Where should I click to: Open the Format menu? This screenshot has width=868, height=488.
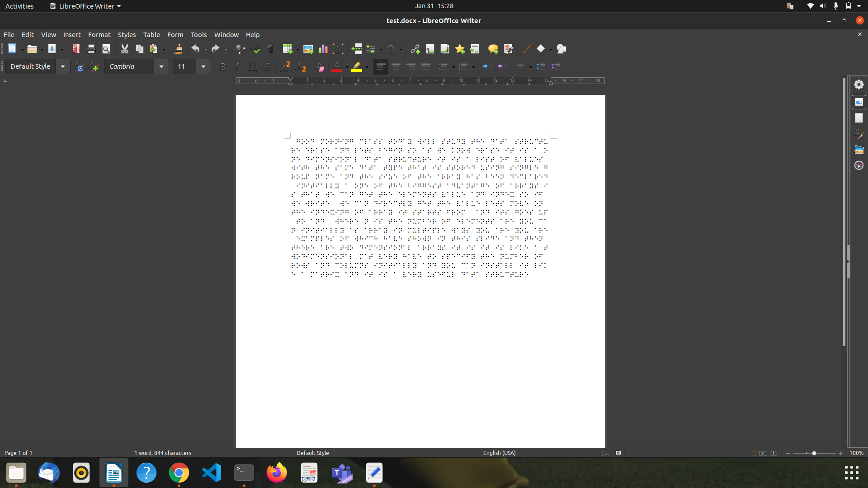[99, 35]
